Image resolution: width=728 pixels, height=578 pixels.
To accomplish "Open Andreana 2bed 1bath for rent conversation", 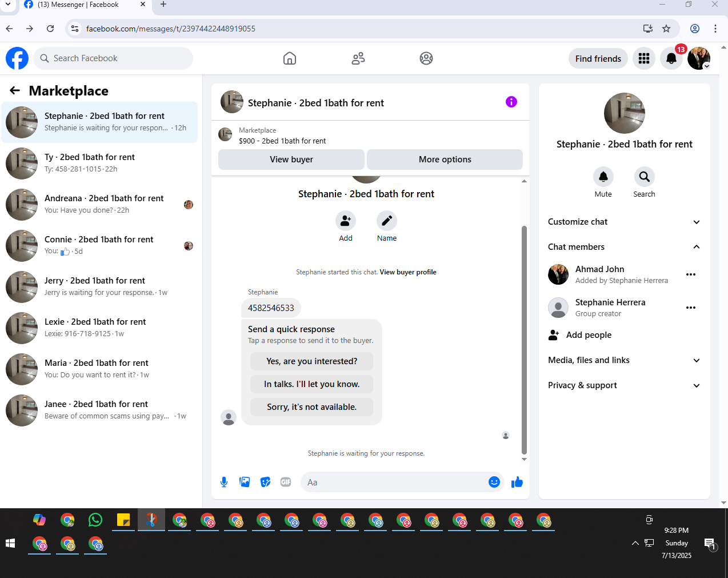I will (x=99, y=205).
